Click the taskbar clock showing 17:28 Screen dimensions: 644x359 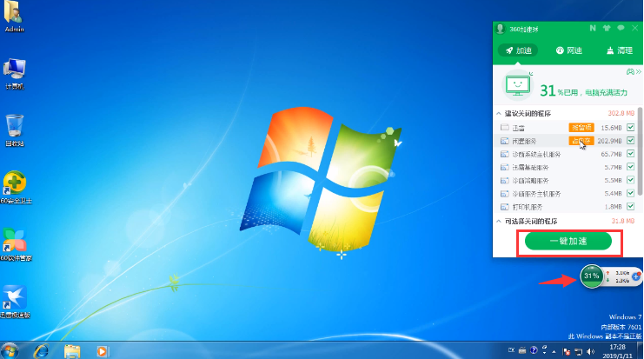pyautogui.click(x=617, y=351)
